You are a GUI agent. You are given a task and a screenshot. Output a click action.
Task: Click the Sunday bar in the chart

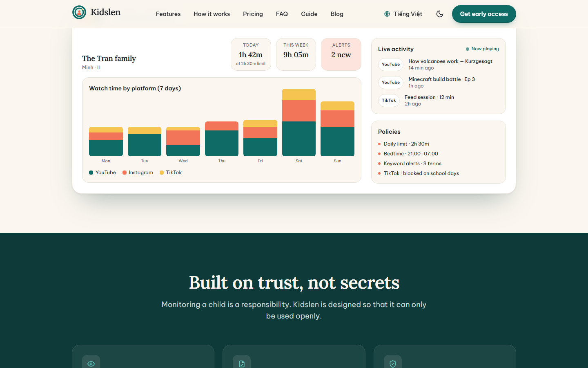click(337, 129)
